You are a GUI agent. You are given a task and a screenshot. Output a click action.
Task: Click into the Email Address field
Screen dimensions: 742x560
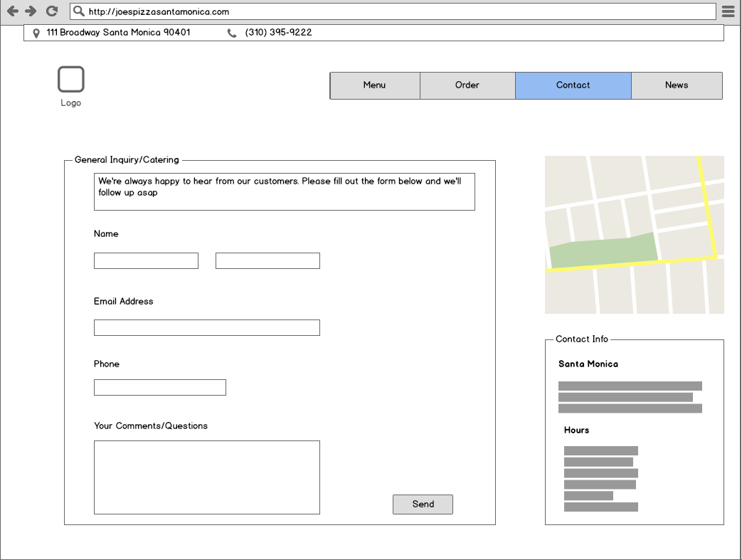click(206, 327)
